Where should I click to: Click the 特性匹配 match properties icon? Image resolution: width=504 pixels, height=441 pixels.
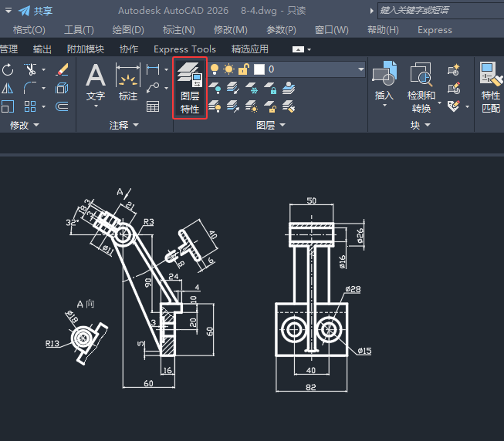point(491,87)
